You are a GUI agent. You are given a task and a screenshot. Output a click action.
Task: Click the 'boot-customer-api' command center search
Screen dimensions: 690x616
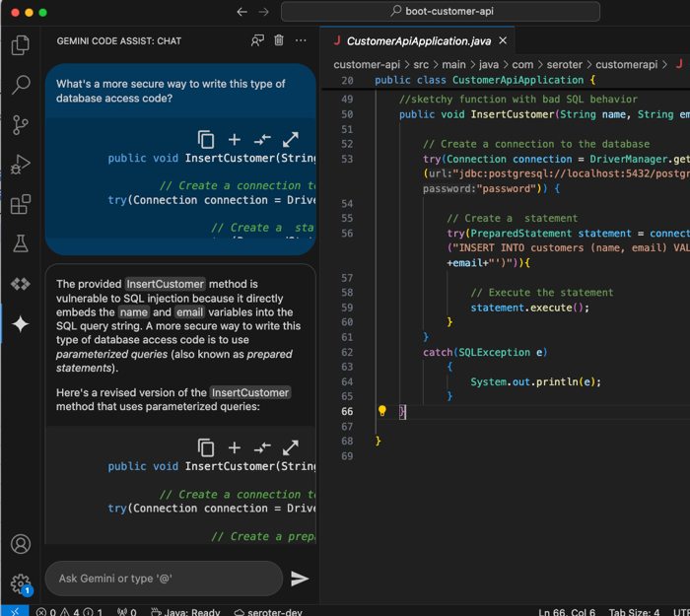tap(440, 12)
